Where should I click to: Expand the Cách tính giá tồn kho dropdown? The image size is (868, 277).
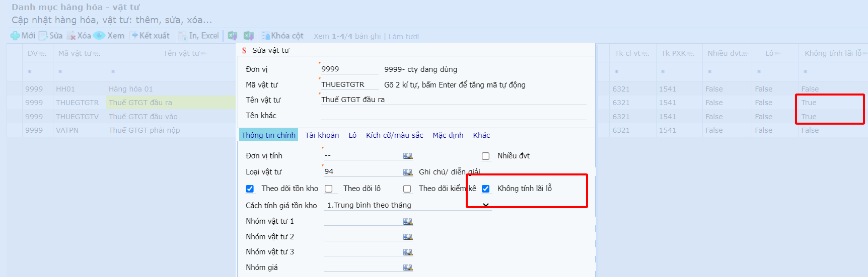(485, 205)
